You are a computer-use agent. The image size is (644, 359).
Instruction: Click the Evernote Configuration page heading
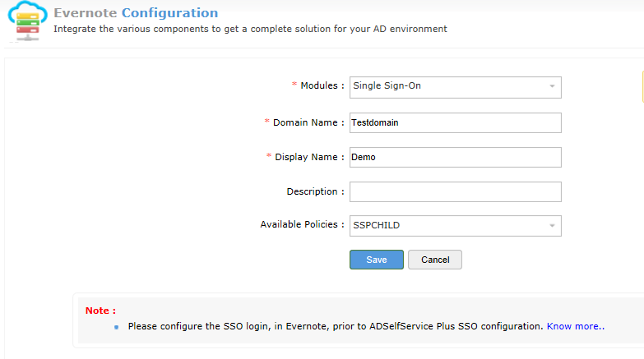click(136, 13)
